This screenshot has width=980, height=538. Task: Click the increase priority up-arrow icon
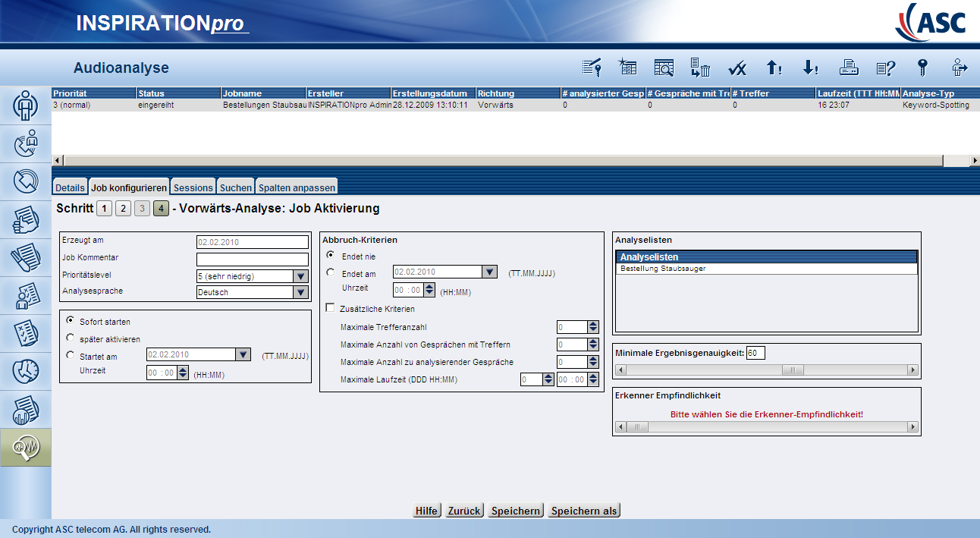(x=774, y=68)
